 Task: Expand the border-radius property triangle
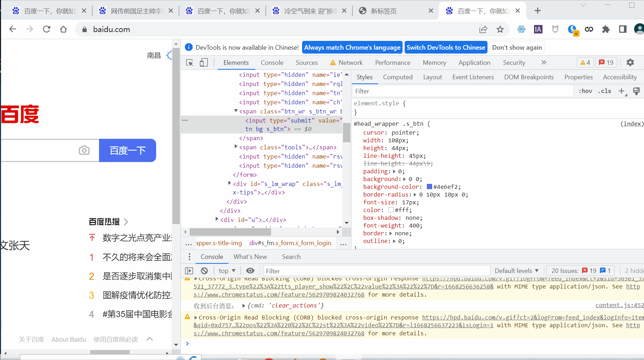[x=415, y=195]
